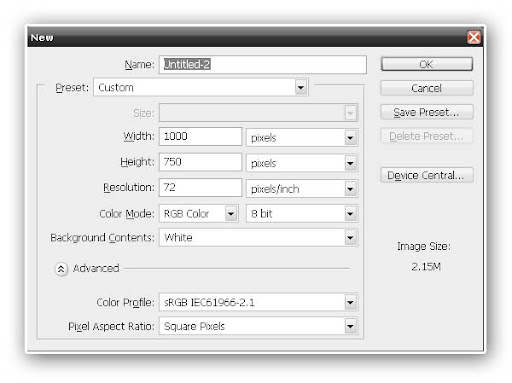Open the RGB Color mode dropdown
The width and height of the screenshot is (512, 383).
199,213
